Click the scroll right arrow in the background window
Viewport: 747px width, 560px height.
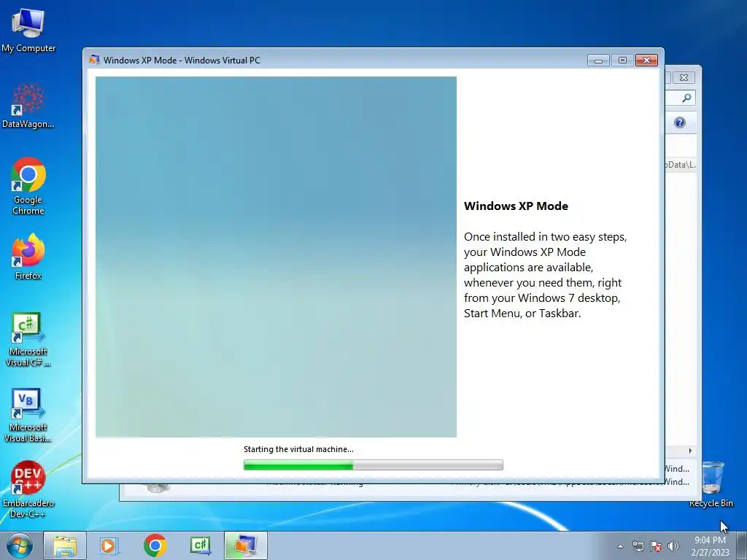690,451
